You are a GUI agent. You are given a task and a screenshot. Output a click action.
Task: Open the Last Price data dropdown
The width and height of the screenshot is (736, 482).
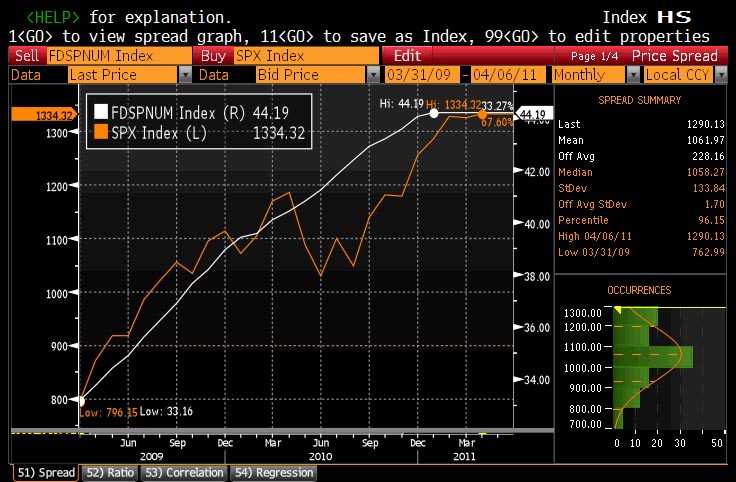(x=185, y=75)
